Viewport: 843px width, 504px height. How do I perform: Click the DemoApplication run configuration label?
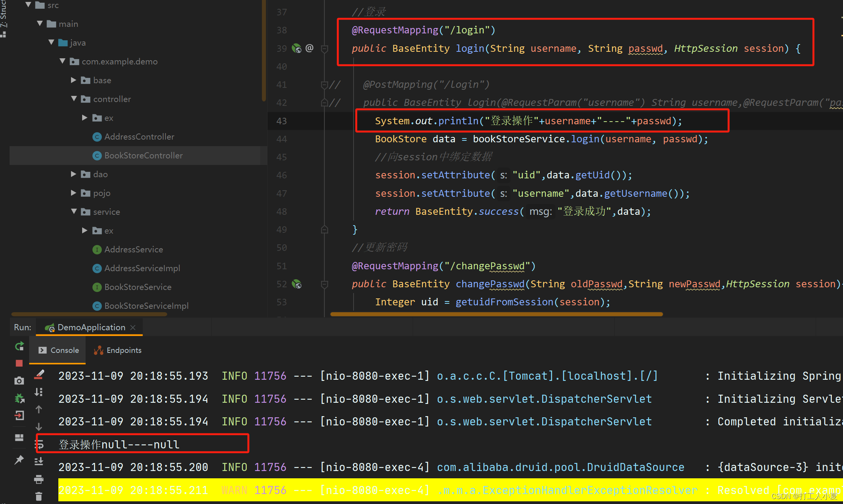tap(93, 327)
